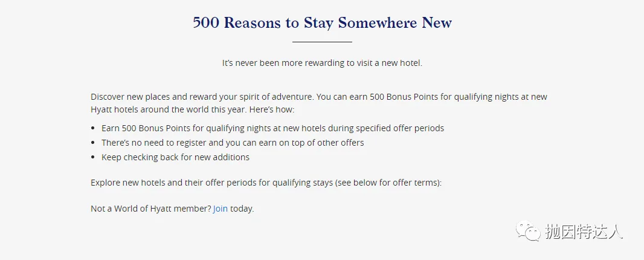This screenshot has height=260, width=644.
Task: Click the 'Explore new hotels and their offer periods' line
Action: click(266, 182)
